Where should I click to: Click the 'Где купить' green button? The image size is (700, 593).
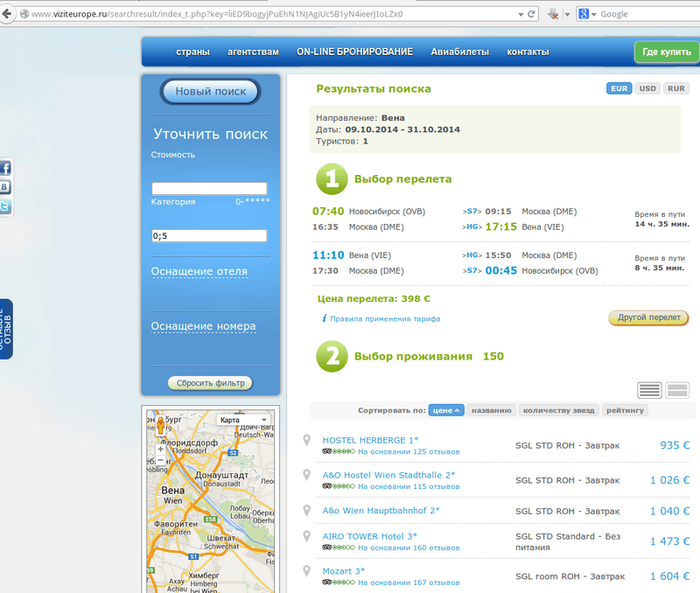[667, 52]
